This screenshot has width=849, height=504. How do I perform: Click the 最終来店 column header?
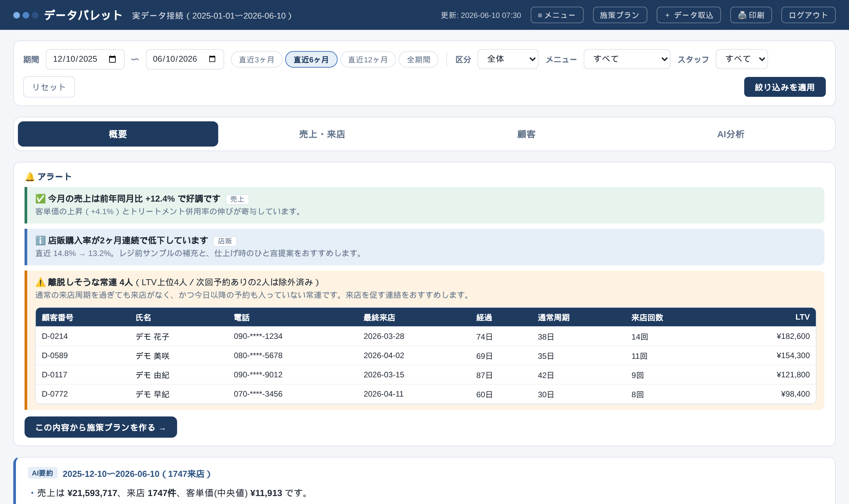(x=379, y=318)
